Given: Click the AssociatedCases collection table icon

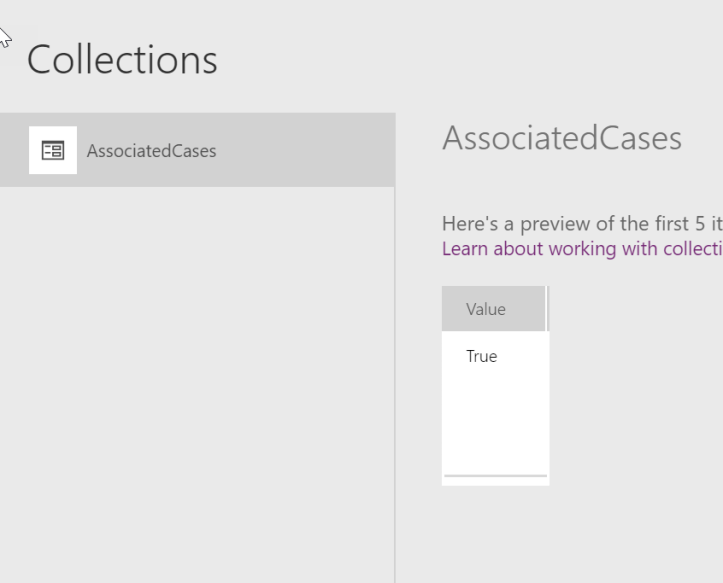Looking at the screenshot, I should pyautogui.click(x=52, y=151).
